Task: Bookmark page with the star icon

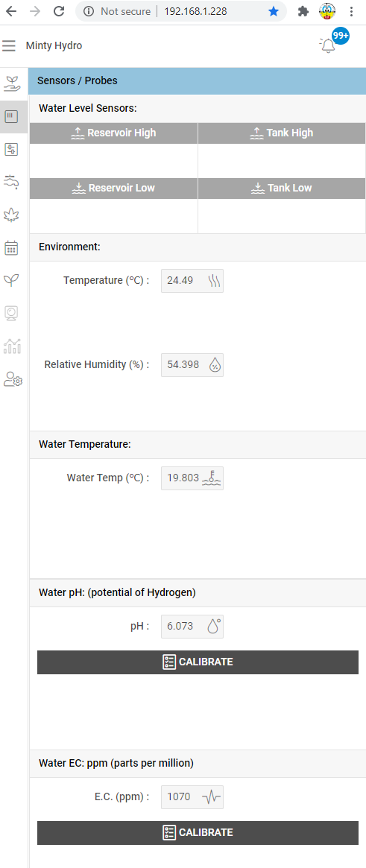Action: coord(274,12)
